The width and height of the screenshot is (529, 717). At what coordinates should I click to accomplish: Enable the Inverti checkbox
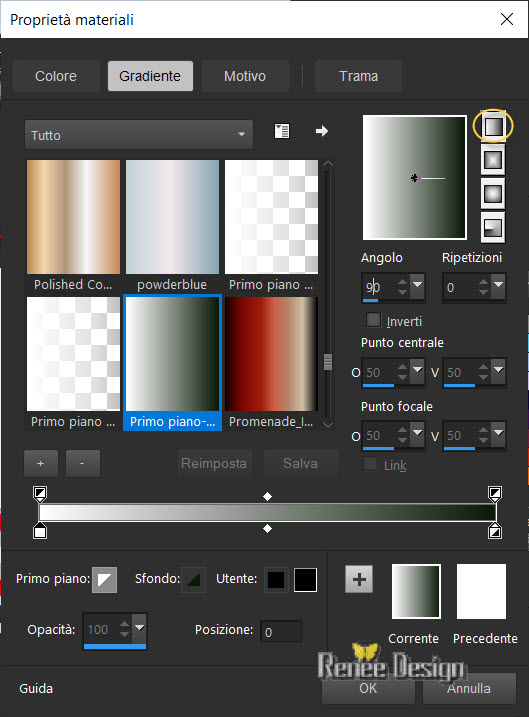click(373, 320)
